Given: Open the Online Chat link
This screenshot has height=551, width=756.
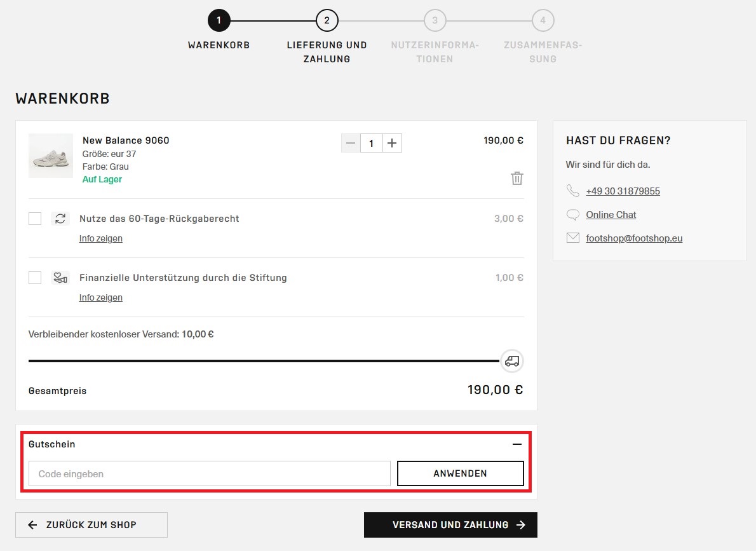Looking at the screenshot, I should [611, 215].
